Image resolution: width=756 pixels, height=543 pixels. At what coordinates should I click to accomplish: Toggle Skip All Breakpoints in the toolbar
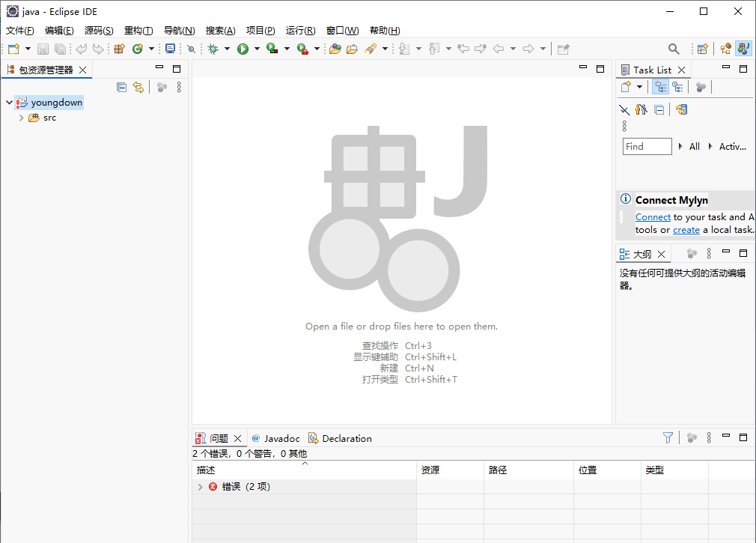click(192, 49)
